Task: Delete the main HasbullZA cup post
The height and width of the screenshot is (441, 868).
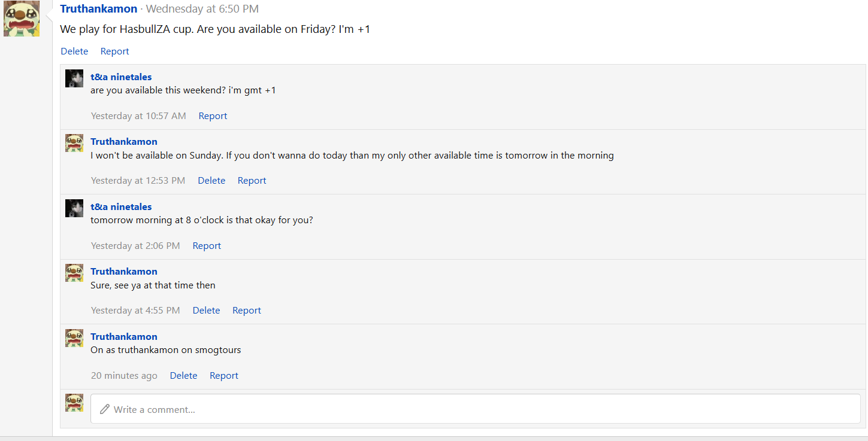Action: 74,51
